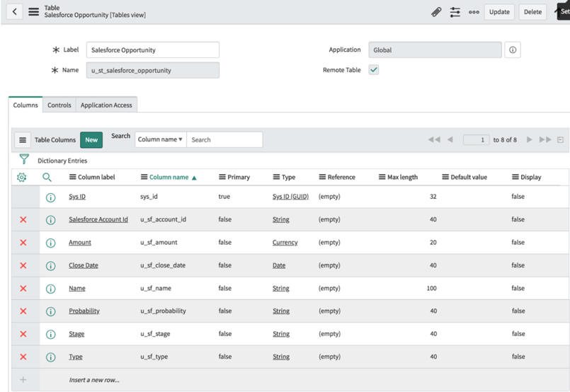Delete the Stage row

tap(23, 334)
